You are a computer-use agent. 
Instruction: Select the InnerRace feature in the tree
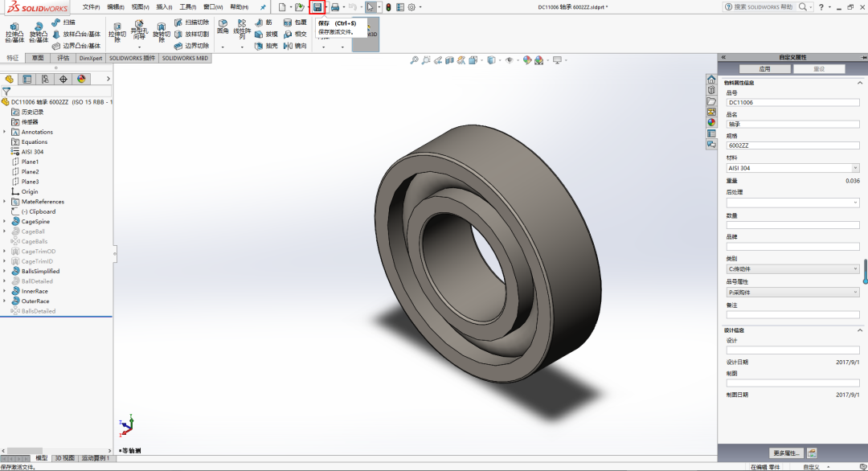35,291
